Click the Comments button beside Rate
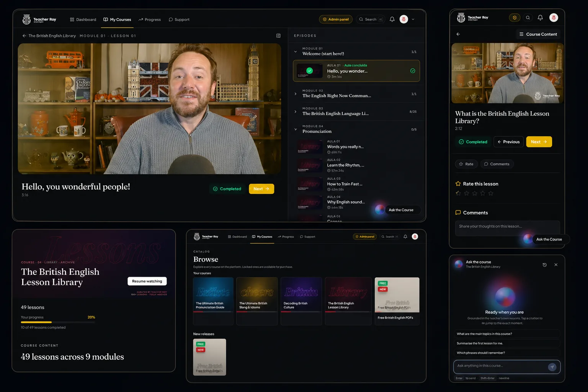This screenshot has width=588, height=392. tap(497, 164)
